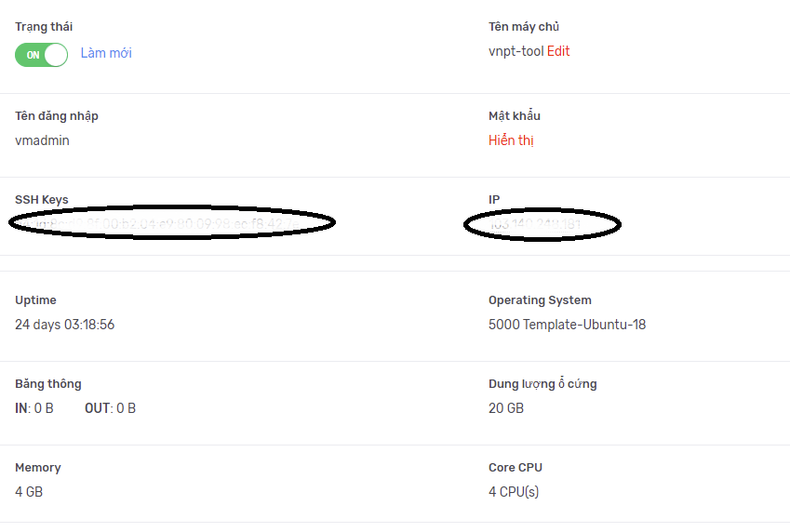Image resolution: width=790 pixels, height=532 pixels.
Task: Click the redacted SSH Keys value
Action: 172,223
